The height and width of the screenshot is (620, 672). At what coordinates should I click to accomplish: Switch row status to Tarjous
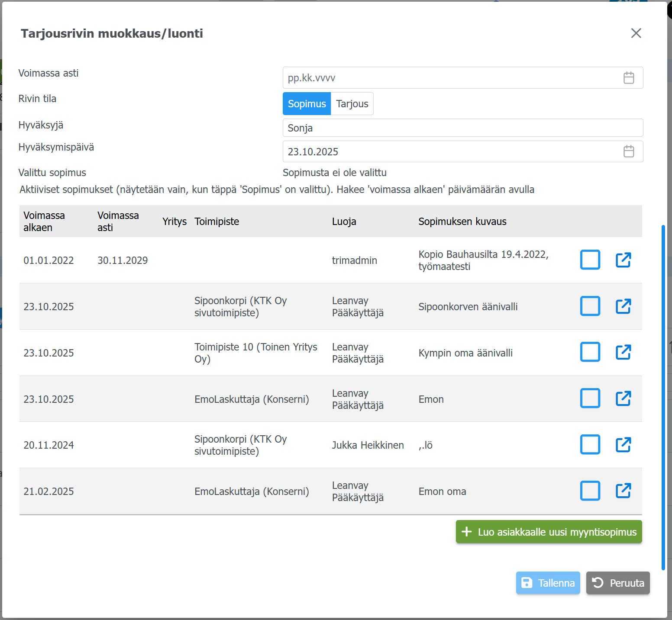pos(352,104)
